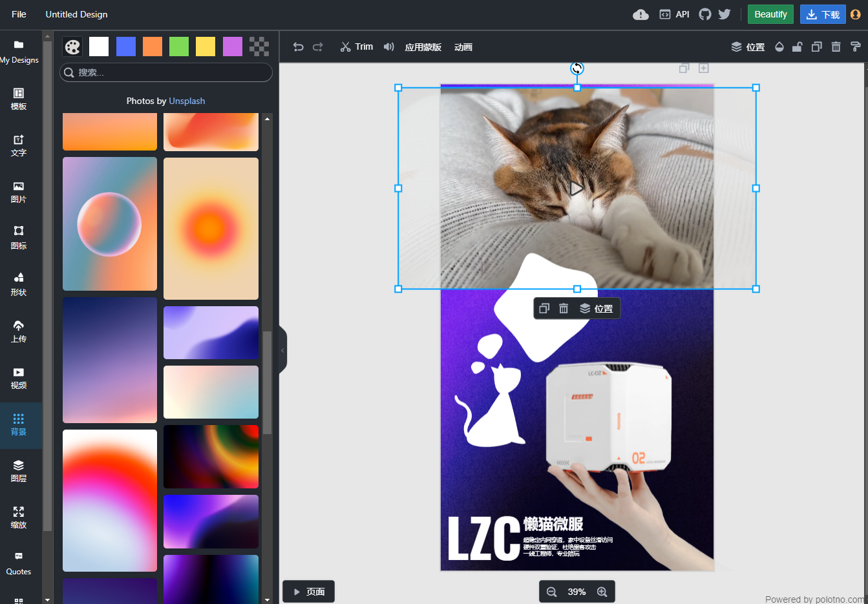Viewport: 868px width, 604px height.
Task: Open the File menu
Action: tap(19, 14)
